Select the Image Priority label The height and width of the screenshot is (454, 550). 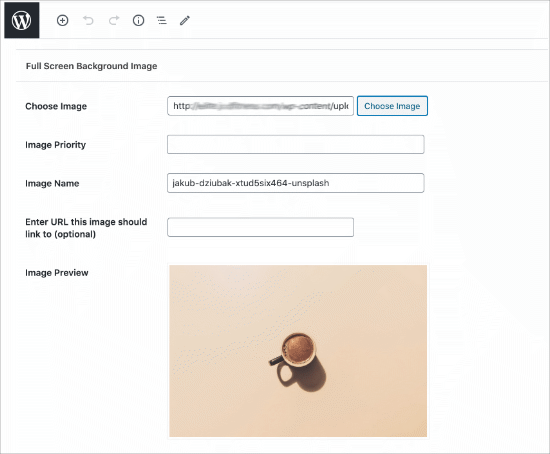click(55, 145)
